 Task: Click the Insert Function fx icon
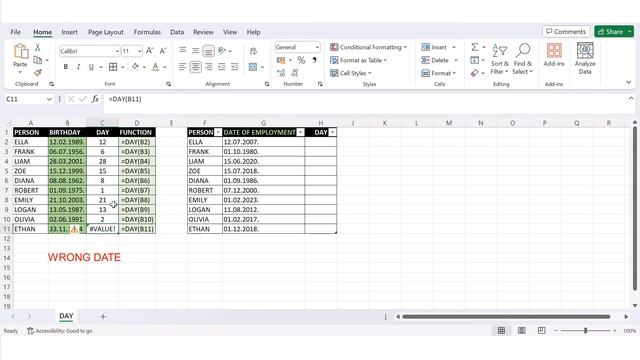pos(95,99)
